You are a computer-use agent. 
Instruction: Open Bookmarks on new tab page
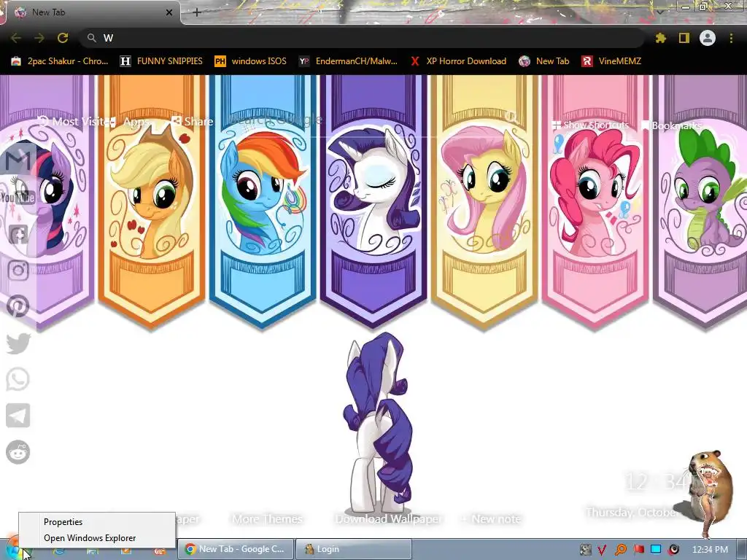pyautogui.click(x=672, y=125)
